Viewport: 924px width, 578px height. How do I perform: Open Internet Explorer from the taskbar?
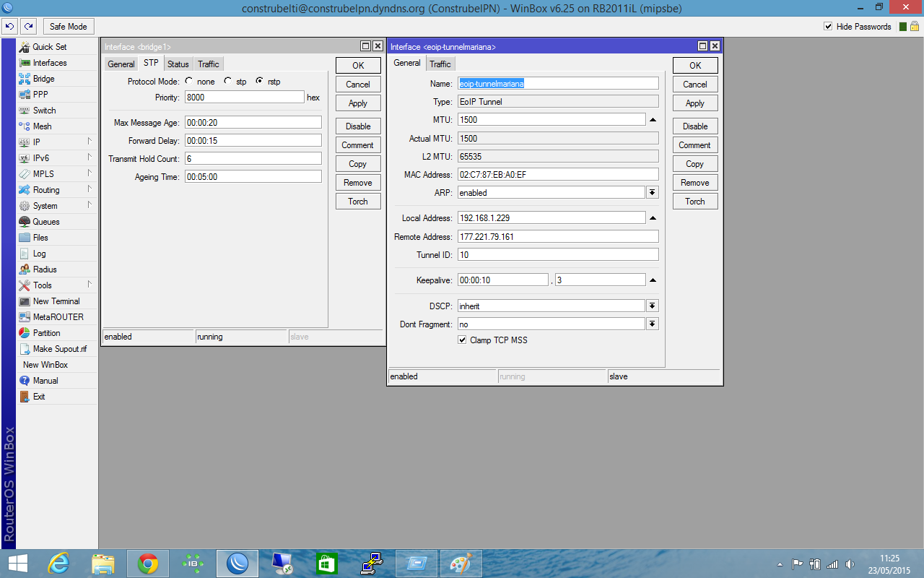click(x=58, y=563)
